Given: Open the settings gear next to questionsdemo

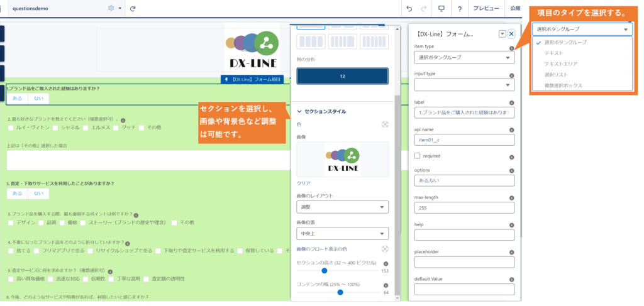Looking at the screenshot, I should point(111,9).
